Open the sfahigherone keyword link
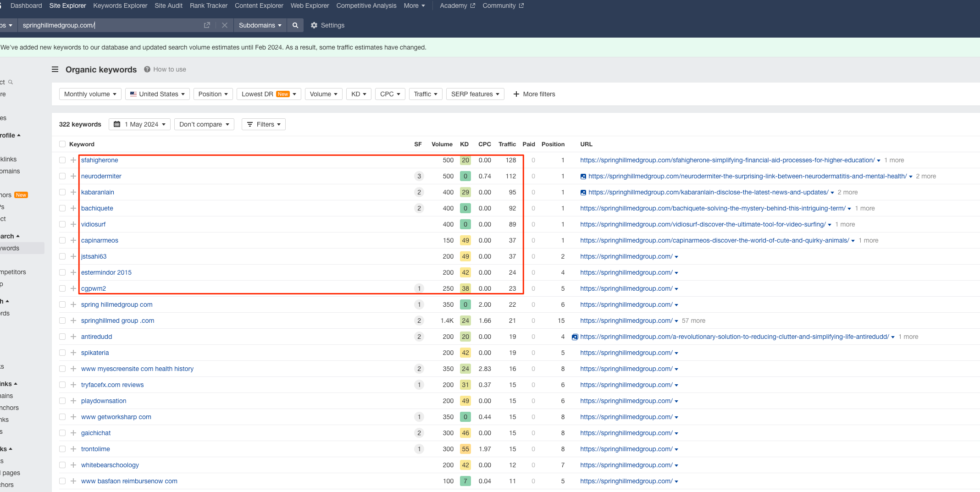Viewport: 980px width, 492px height. click(100, 160)
